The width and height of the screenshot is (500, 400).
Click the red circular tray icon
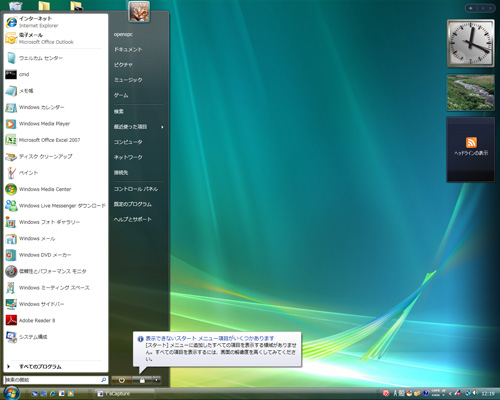pos(386,393)
